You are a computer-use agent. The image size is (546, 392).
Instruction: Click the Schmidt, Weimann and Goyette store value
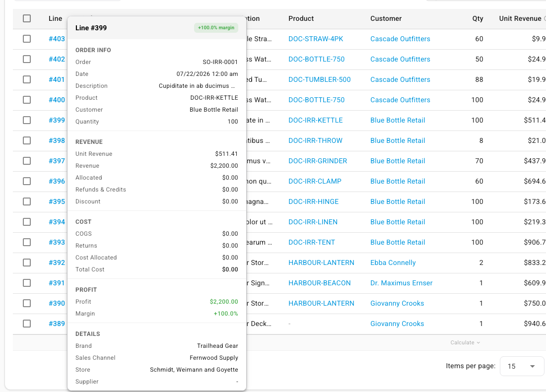click(x=194, y=370)
